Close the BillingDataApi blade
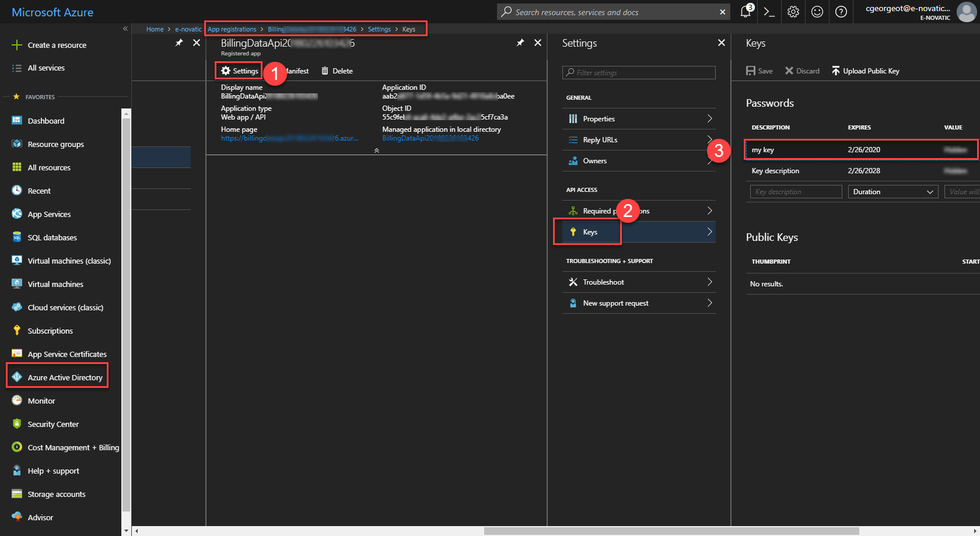 [x=538, y=43]
